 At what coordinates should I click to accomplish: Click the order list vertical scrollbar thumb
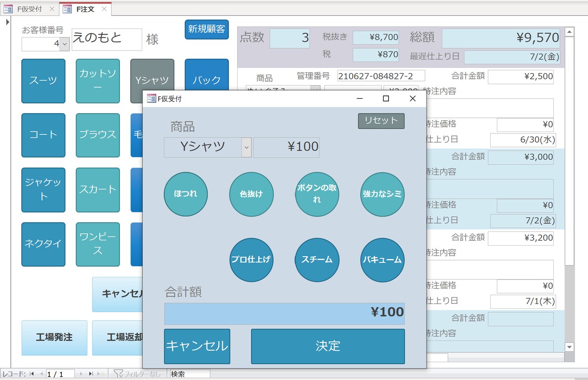click(x=569, y=151)
